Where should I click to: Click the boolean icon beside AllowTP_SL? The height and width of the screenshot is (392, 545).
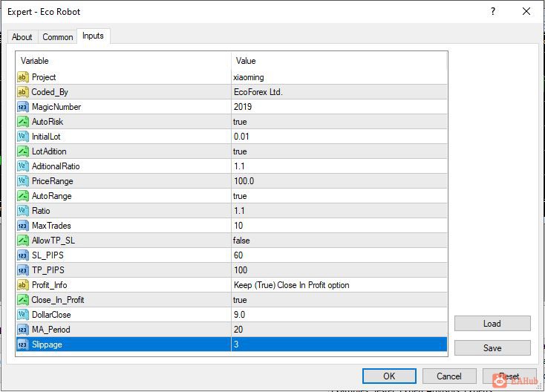pos(22,241)
